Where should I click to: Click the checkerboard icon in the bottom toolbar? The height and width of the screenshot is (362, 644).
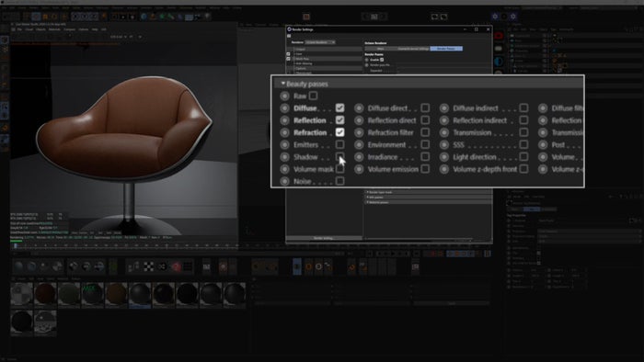point(149,266)
